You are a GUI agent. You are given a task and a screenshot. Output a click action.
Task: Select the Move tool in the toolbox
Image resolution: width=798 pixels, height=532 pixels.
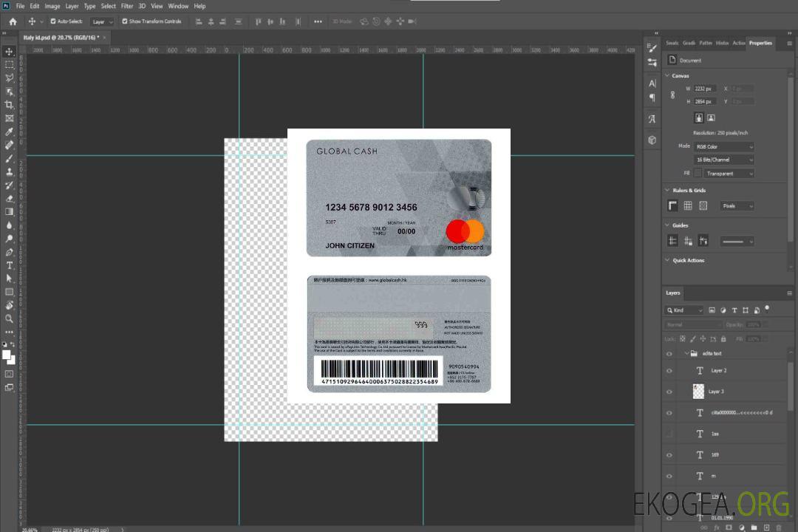point(9,52)
